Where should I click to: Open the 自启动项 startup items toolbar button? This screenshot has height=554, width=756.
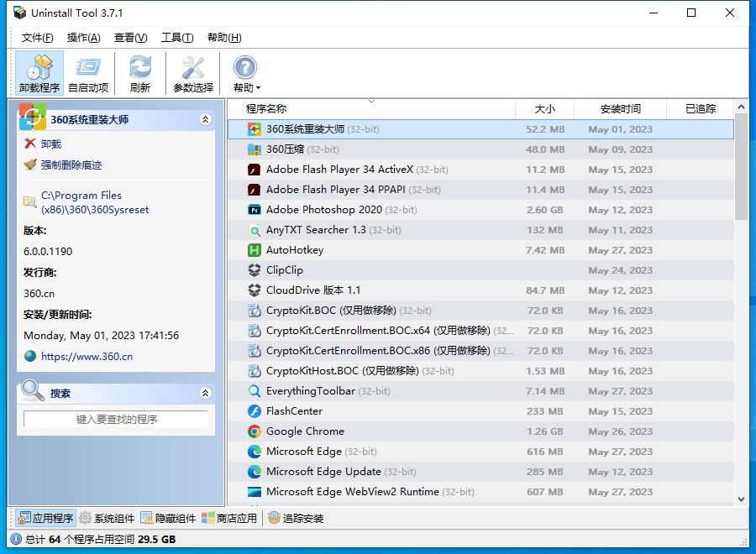coord(88,73)
